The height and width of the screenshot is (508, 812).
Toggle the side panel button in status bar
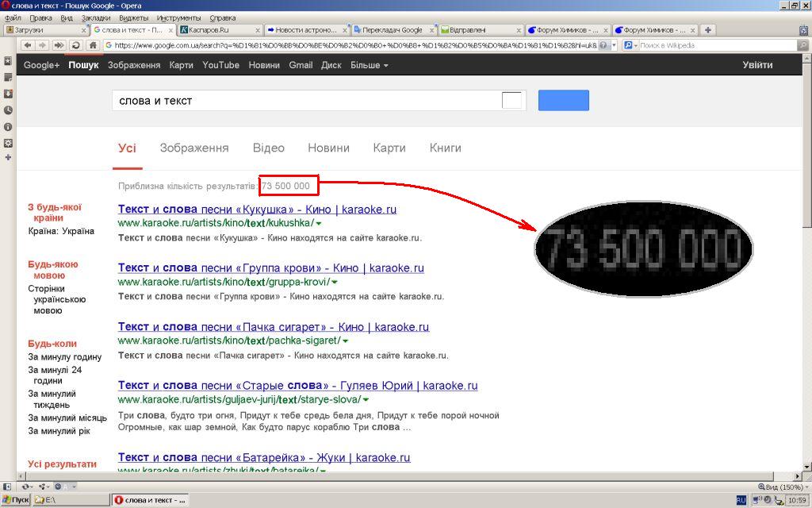(x=6, y=487)
